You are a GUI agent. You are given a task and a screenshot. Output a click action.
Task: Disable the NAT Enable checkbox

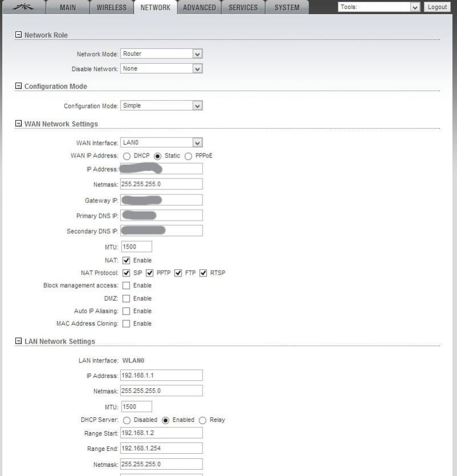pyautogui.click(x=127, y=261)
